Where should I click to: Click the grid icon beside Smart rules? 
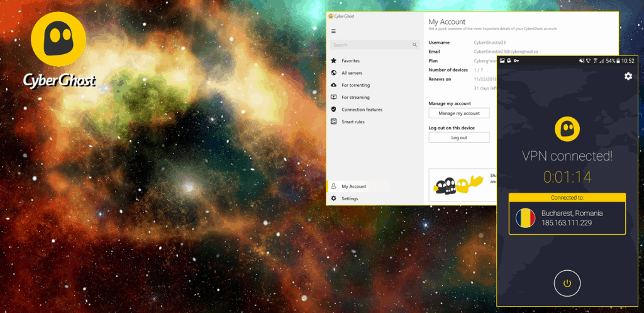click(333, 122)
